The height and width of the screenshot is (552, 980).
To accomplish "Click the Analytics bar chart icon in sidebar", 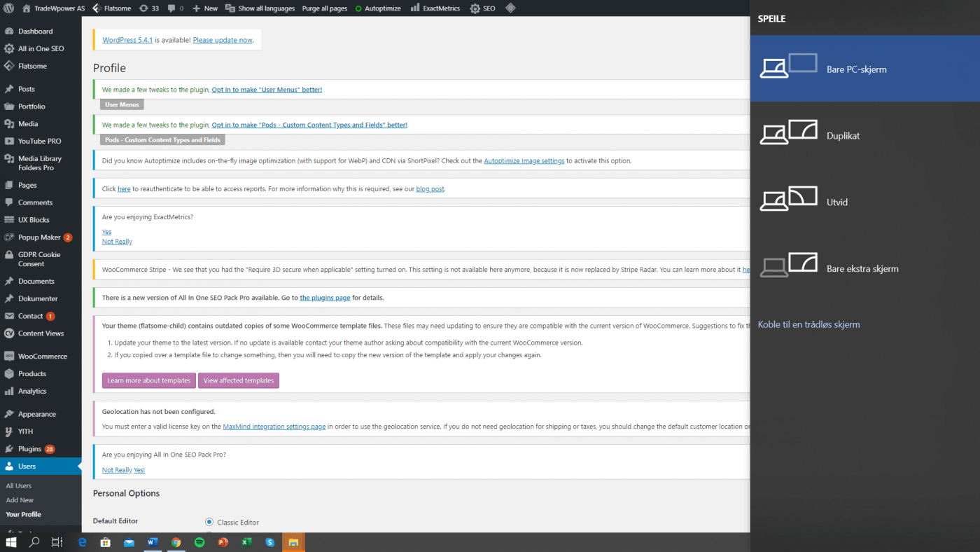I will 9,391.
